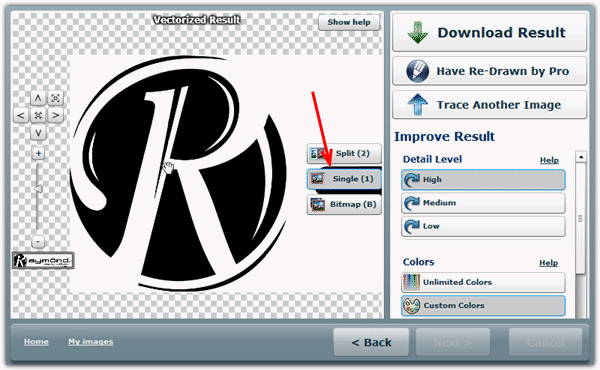Click the zoom-to-fit icon beside the up arrow
This screenshot has height=370, width=600.
point(55,98)
